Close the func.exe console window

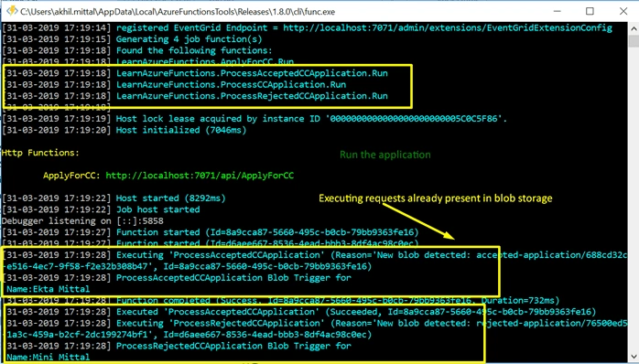coord(623,11)
